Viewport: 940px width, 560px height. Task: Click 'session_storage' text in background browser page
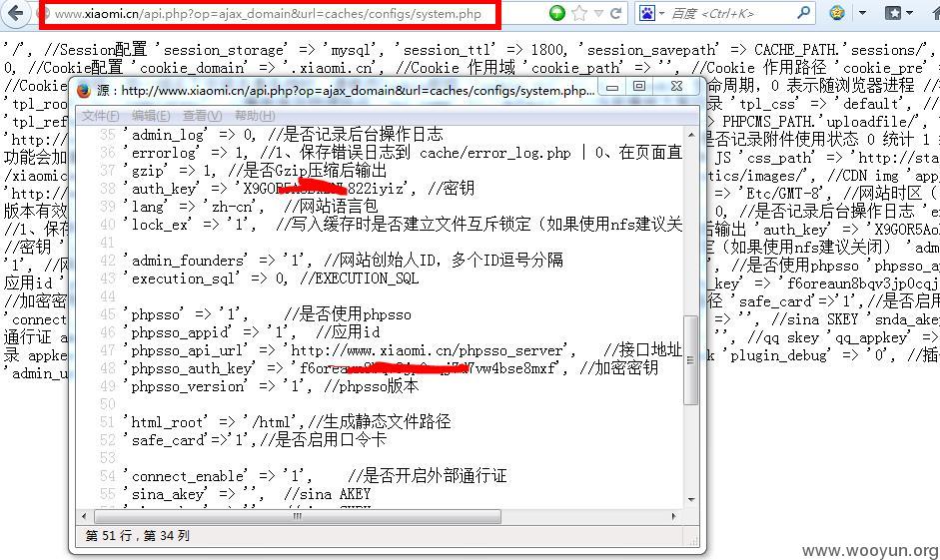point(224,50)
